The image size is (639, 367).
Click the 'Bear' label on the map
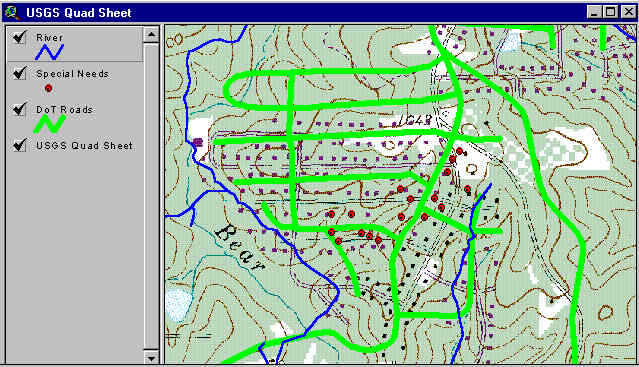pyautogui.click(x=240, y=248)
